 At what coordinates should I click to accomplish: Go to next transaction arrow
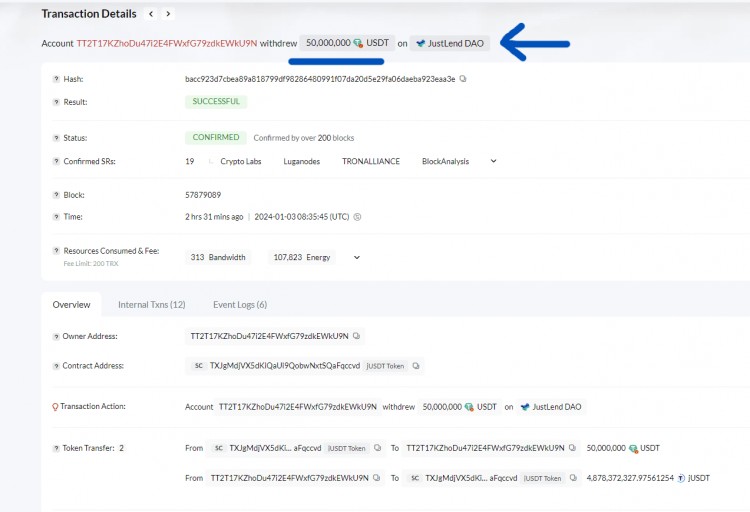point(168,14)
